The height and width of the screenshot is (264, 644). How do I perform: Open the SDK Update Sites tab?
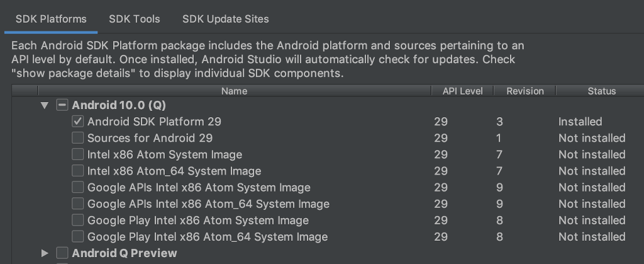point(225,19)
